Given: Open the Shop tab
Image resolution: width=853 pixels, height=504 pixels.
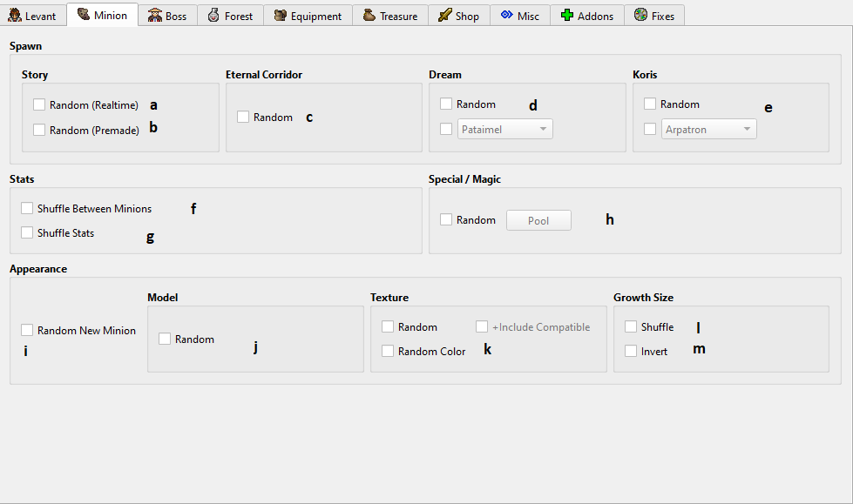Looking at the screenshot, I should tap(459, 15).
